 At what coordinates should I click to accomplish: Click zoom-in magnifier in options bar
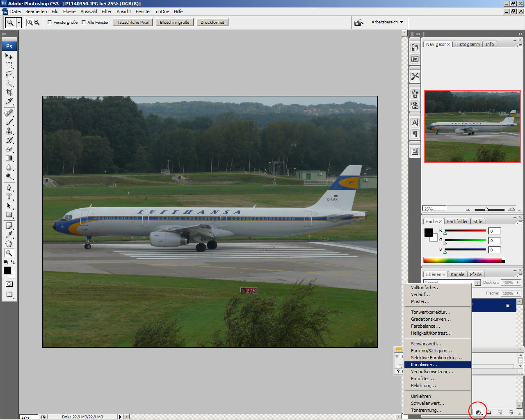coord(30,23)
